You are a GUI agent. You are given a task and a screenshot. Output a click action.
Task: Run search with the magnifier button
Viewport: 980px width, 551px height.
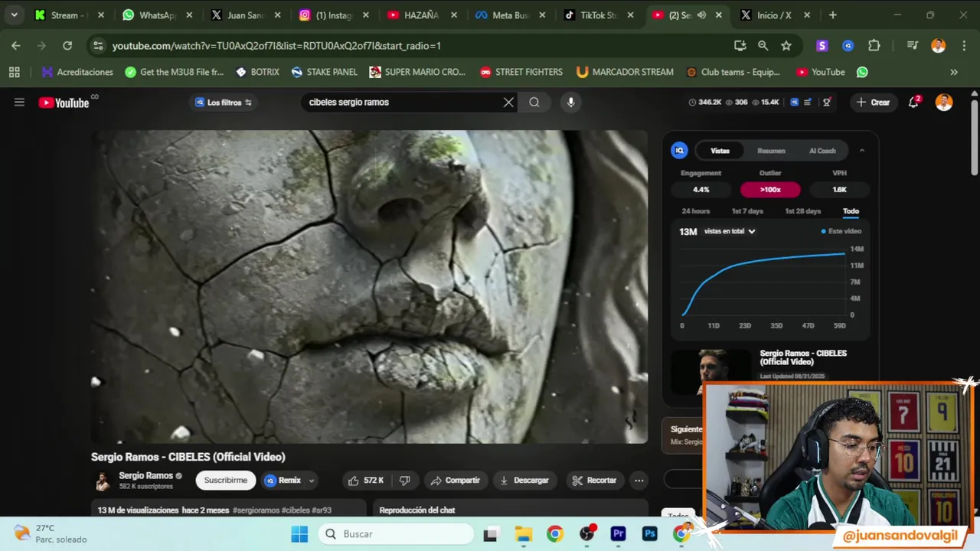[534, 103]
